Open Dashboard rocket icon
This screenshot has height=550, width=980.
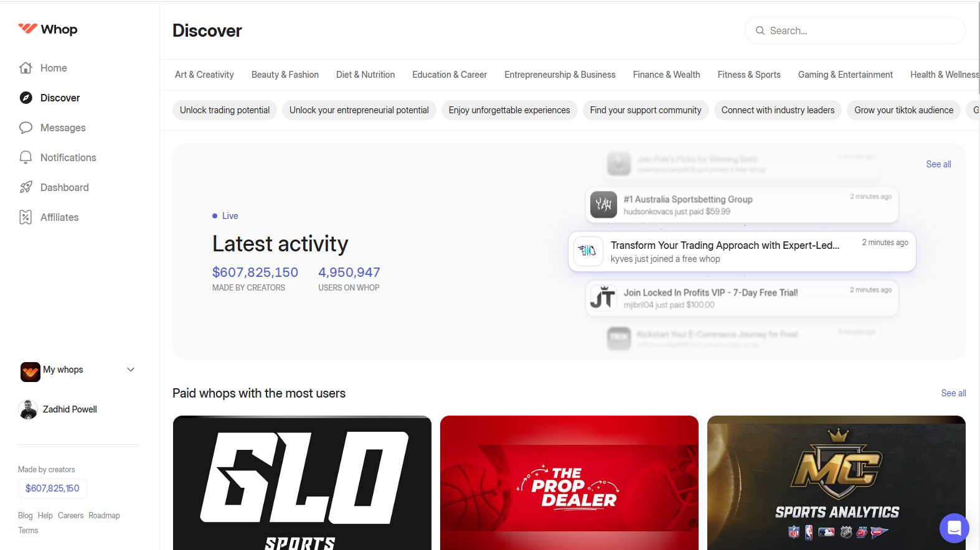pyautogui.click(x=26, y=187)
